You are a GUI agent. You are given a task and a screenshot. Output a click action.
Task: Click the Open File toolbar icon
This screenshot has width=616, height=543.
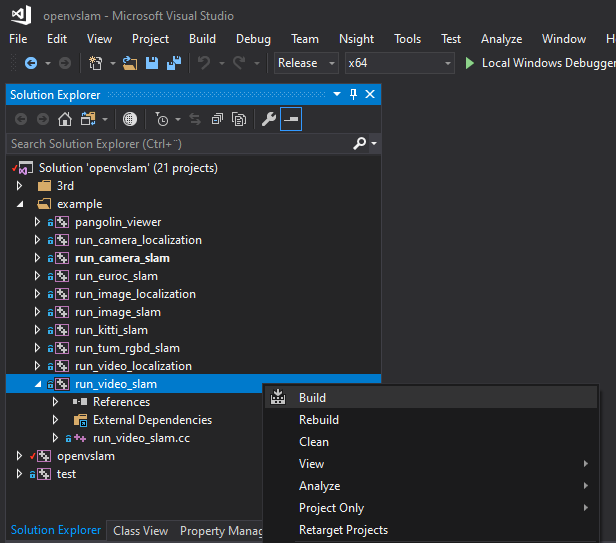click(x=130, y=63)
